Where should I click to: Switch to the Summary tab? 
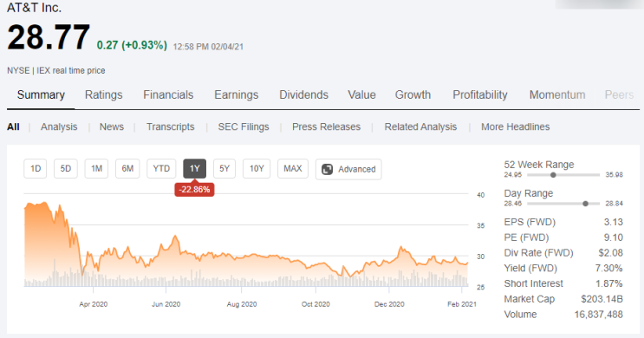[x=41, y=94]
